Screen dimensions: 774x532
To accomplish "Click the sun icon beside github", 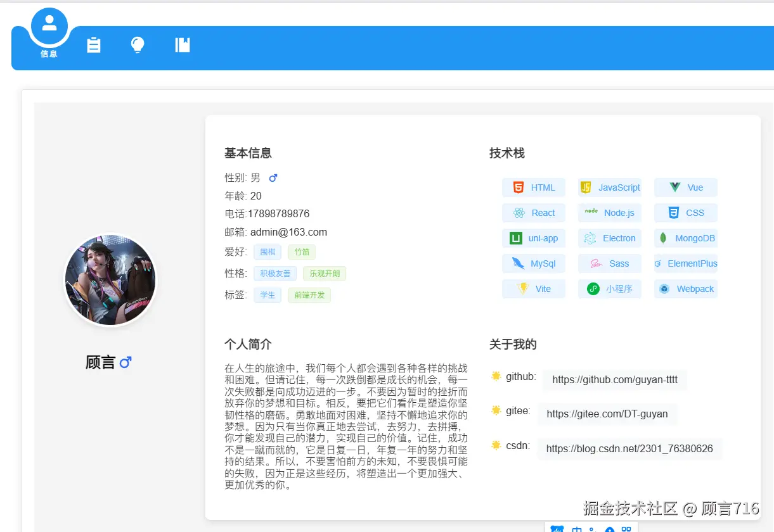I will coord(496,376).
